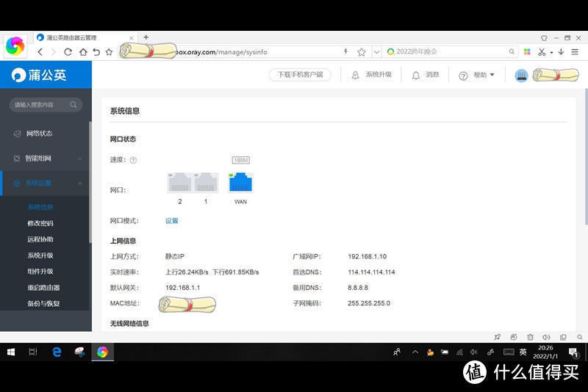Click LAN port 2 icon
This screenshot has height=392, width=588.
(179, 183)
